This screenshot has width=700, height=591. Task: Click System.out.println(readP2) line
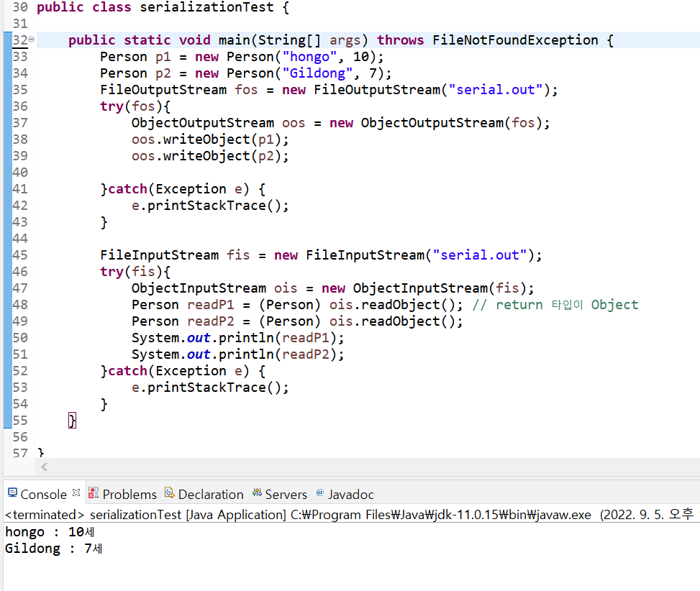point(238,354)
